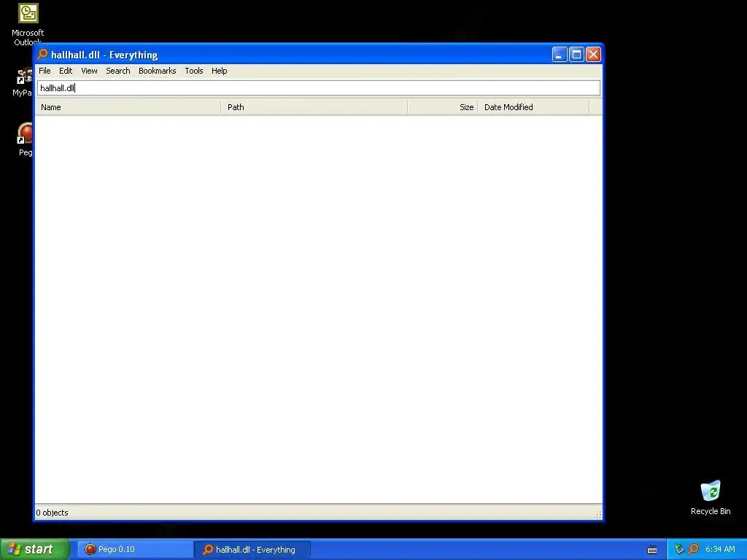
Task: Sort results by Size column header
Action: 443,107
